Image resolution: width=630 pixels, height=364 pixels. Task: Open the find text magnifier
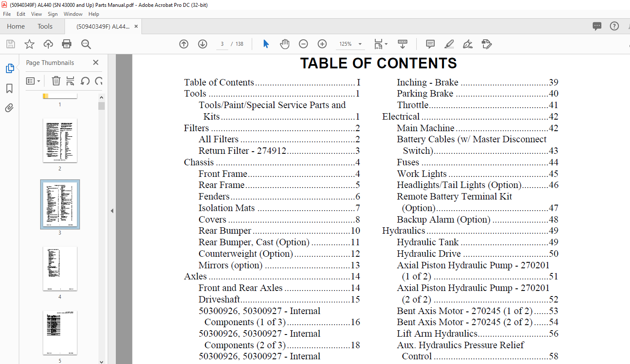86,44
